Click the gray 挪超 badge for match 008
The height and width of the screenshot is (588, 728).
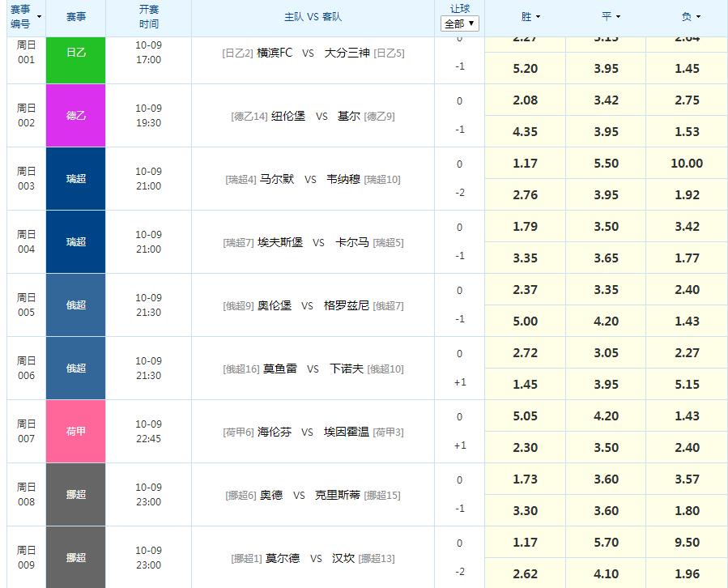(77, 494)
